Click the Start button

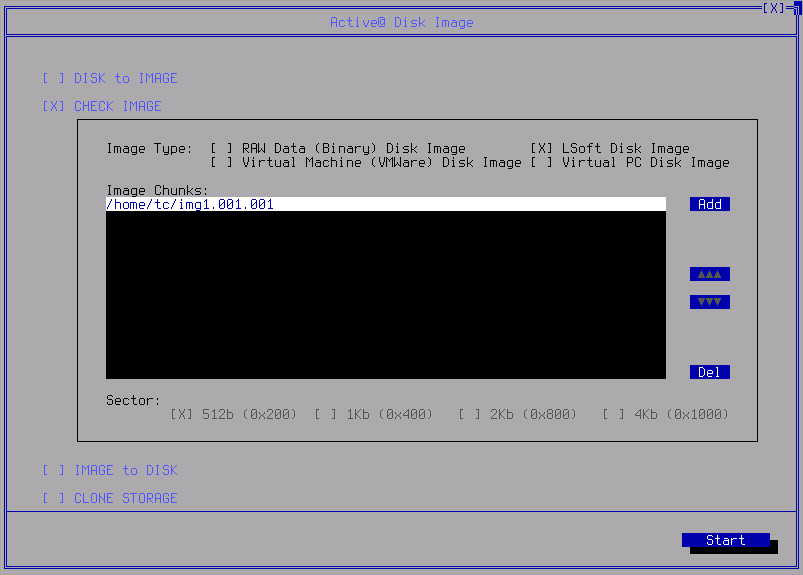pyautogui.click(x=726, y=540)
